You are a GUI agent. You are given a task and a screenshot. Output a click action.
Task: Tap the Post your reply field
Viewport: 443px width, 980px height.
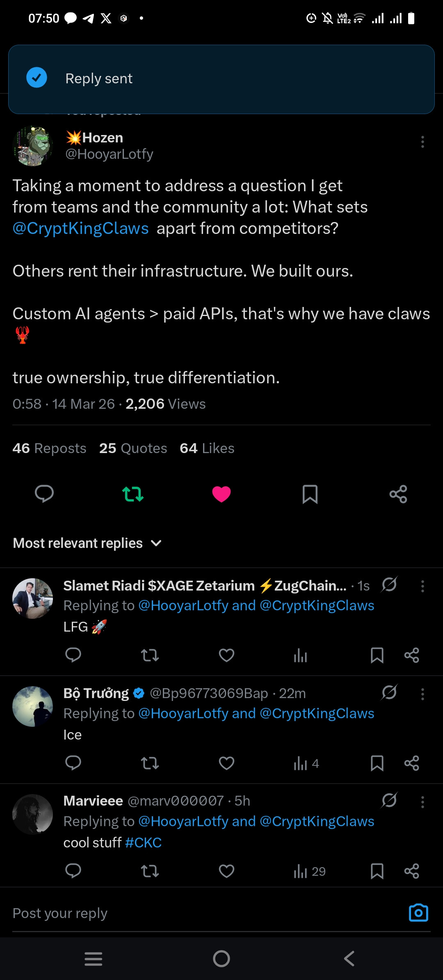(205, 913)
